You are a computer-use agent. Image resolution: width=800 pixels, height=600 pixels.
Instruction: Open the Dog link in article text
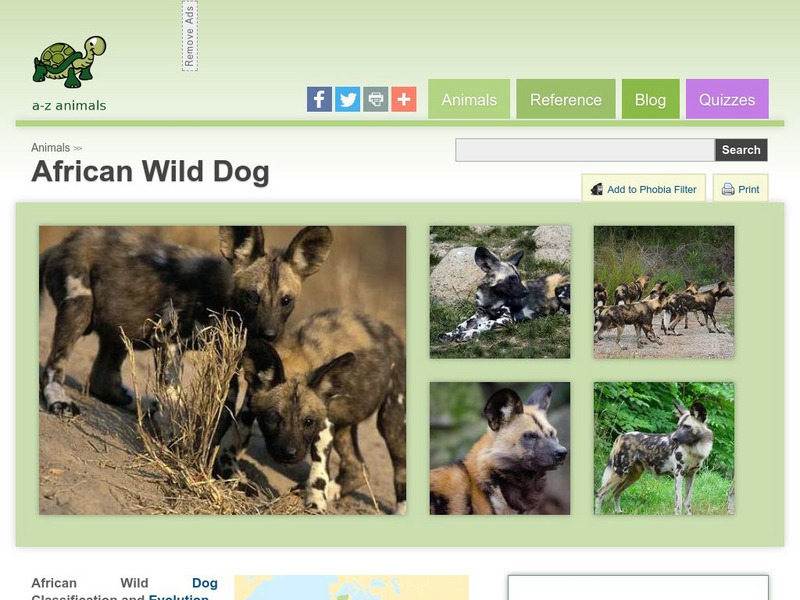pyautogui.click(x=205, y=583)
